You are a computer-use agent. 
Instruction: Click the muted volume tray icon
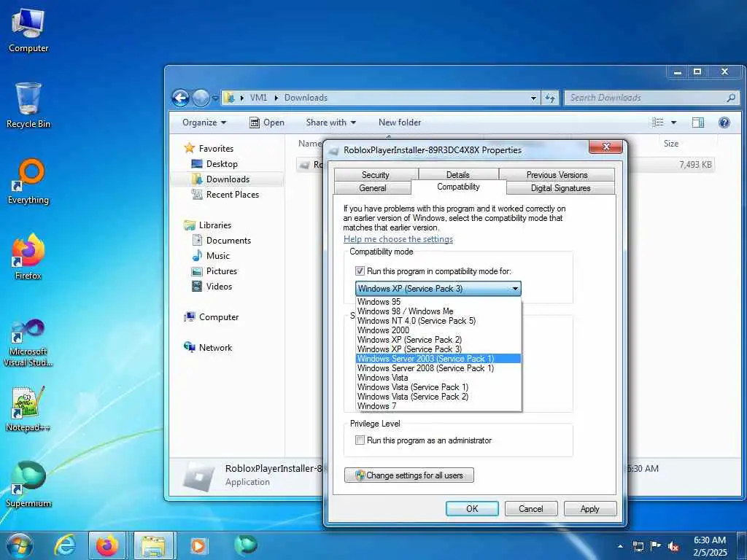click(x=673, y=546)
